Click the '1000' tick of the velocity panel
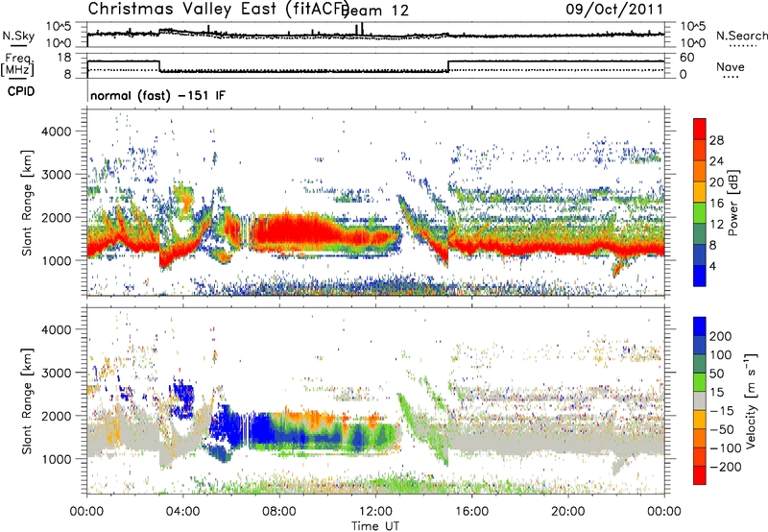This screenshot has width=768, height=532. [56, 459]
